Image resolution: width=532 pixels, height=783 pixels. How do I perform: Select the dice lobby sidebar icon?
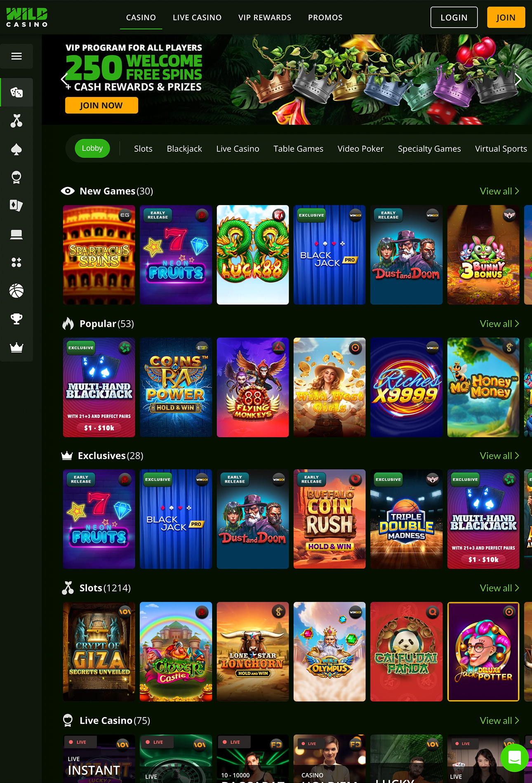tap(16, 92)
